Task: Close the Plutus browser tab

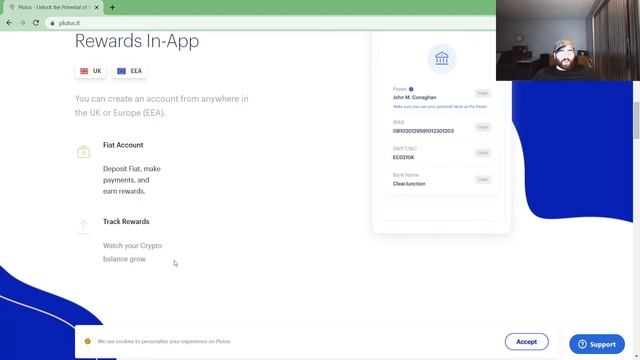Action: coord(97,7)
